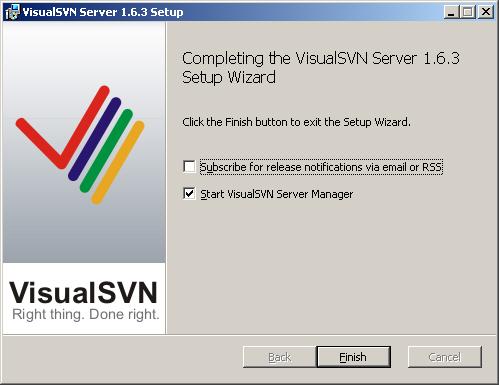Close the setup window with the X
The height and width of the screenshot is (385, 499).
coord(486,12)
